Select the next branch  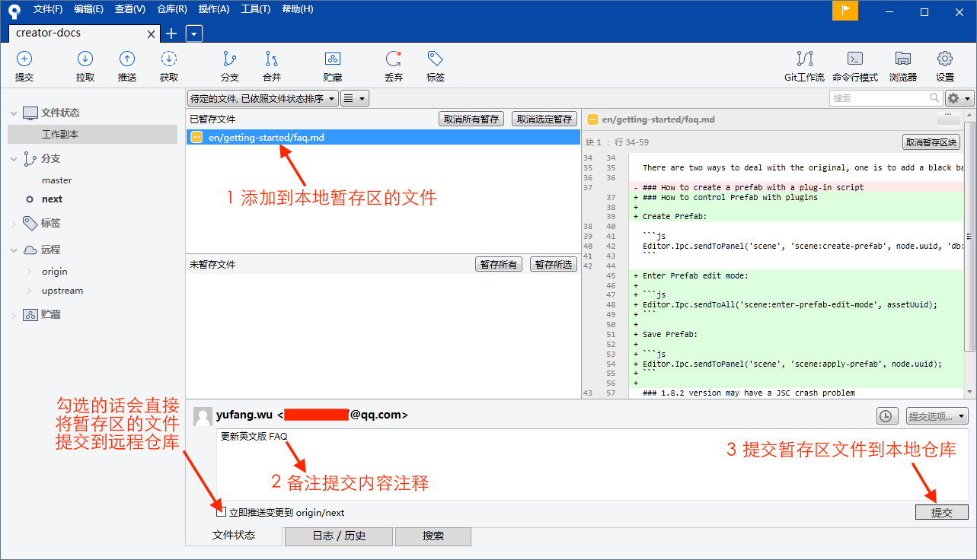[x=53, y=199]
